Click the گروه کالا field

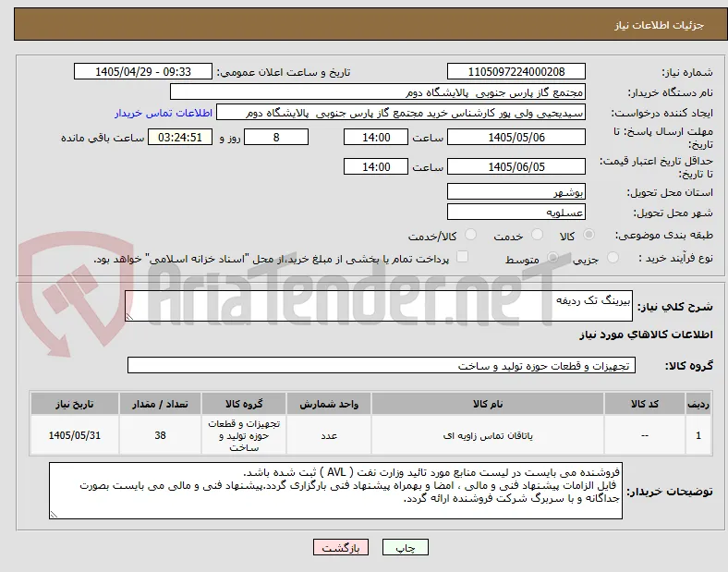click(x=382, y=365)
